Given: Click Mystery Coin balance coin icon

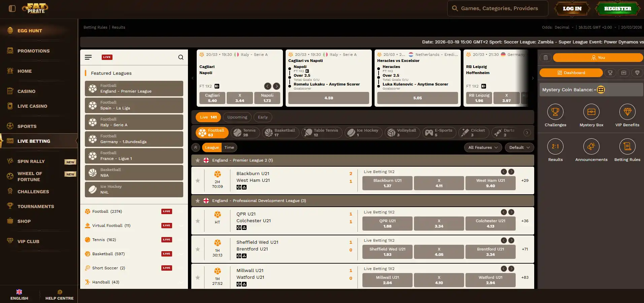Looking at the screenshot, I should pos(601,90).
